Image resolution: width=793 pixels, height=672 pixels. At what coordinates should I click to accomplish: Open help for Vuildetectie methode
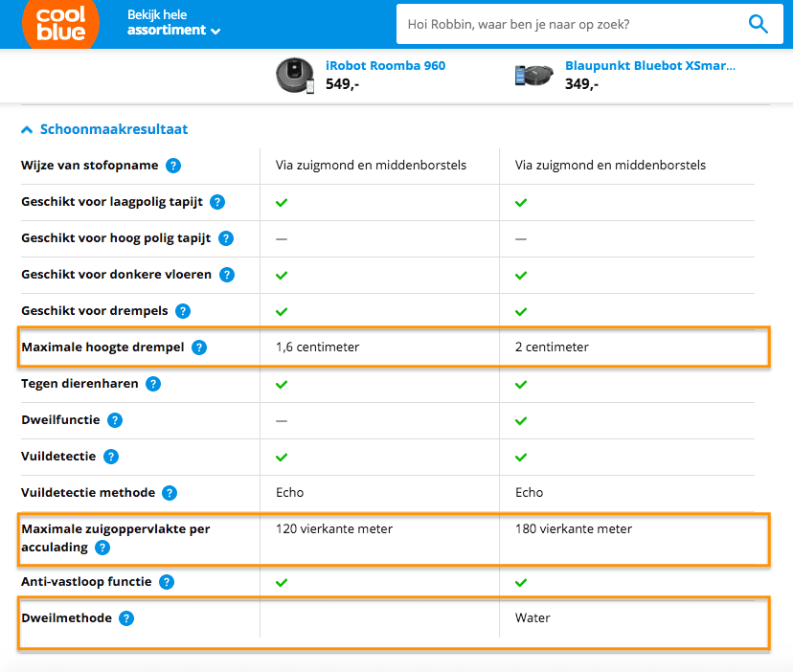pos(170,493)
